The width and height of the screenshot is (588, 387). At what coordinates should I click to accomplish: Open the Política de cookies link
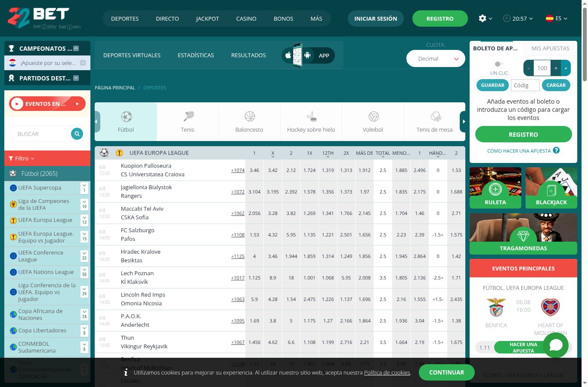(387, 372)
